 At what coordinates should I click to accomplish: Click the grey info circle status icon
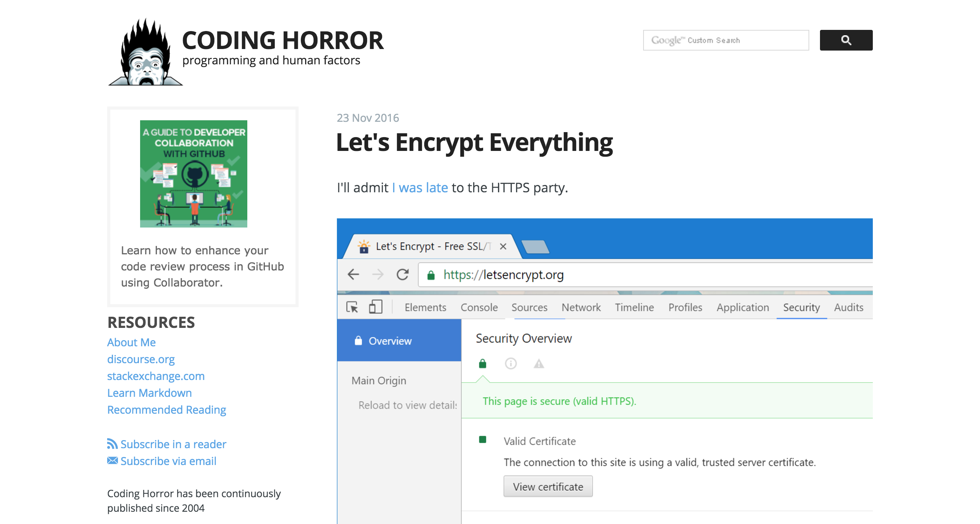click(x=511, y=364)
